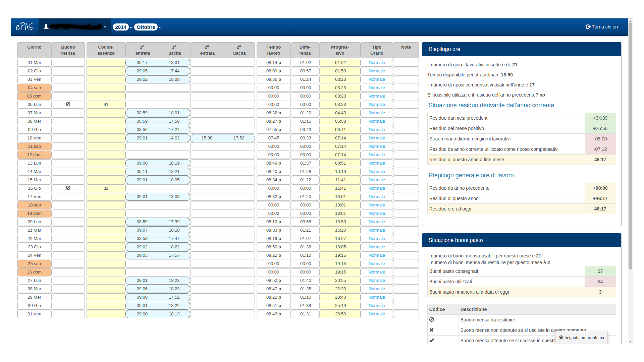
Task: Expand the user name dropdown
Action: click(105, 27)
